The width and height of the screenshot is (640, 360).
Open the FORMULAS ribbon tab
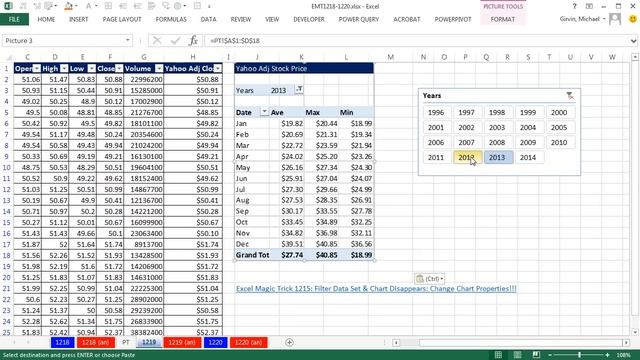pyautogui.click(x=171, y=19)
